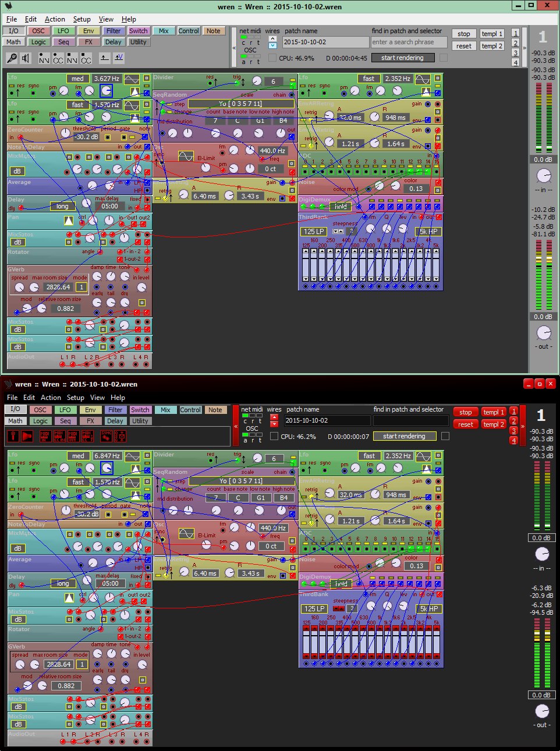Click the '-30.2 dB' threshold in the top window ZeroCounter
The width and height of the screenshot is (560, 751).
pyautogui.click(x=86, y=137)
